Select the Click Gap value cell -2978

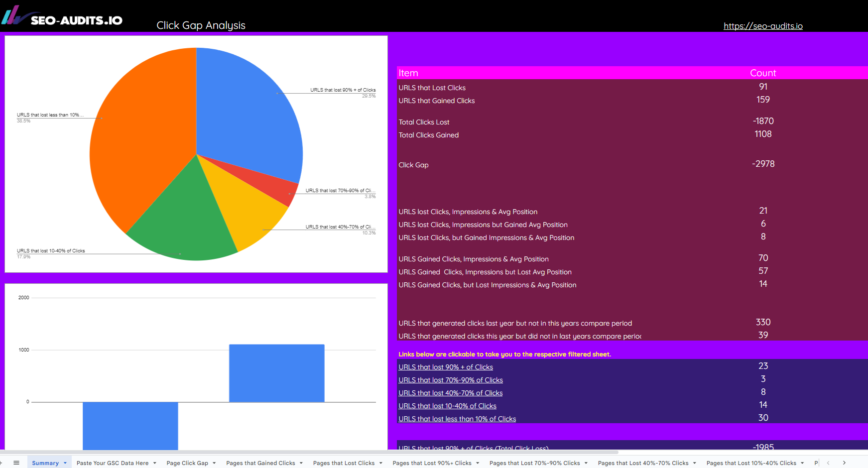763,164
